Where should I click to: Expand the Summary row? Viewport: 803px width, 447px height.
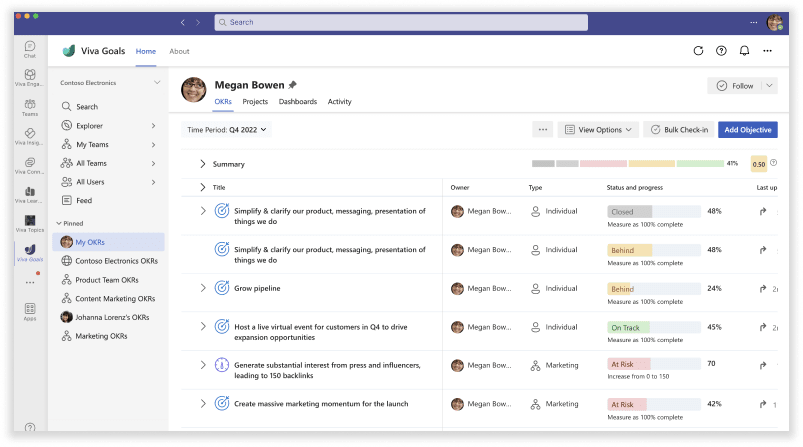[x=203, y=164]
